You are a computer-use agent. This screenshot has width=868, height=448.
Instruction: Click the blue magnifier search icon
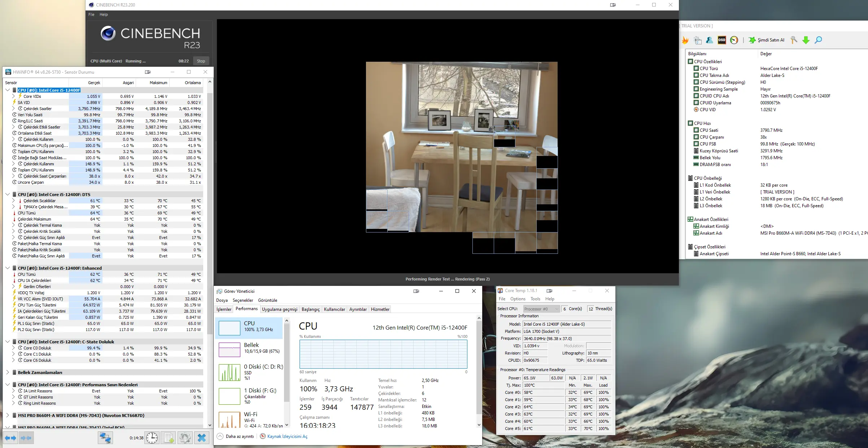click(818, 40)
